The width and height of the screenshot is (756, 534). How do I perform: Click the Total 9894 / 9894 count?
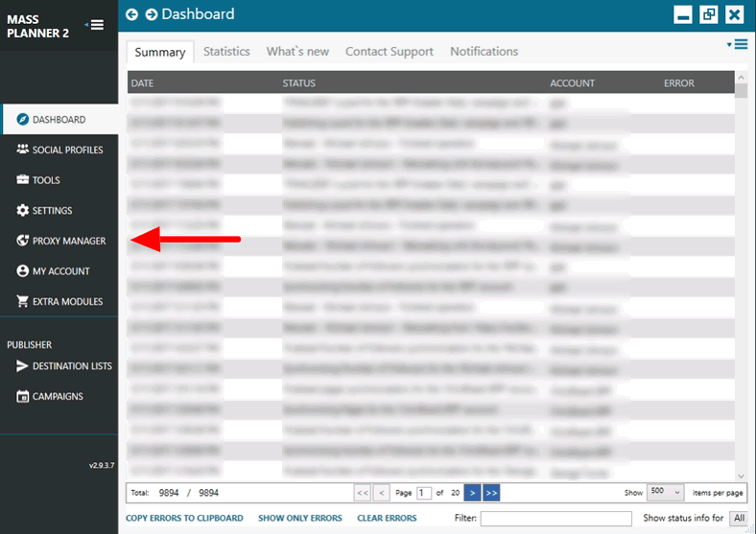pyautogui.click(x=175, y=493)
